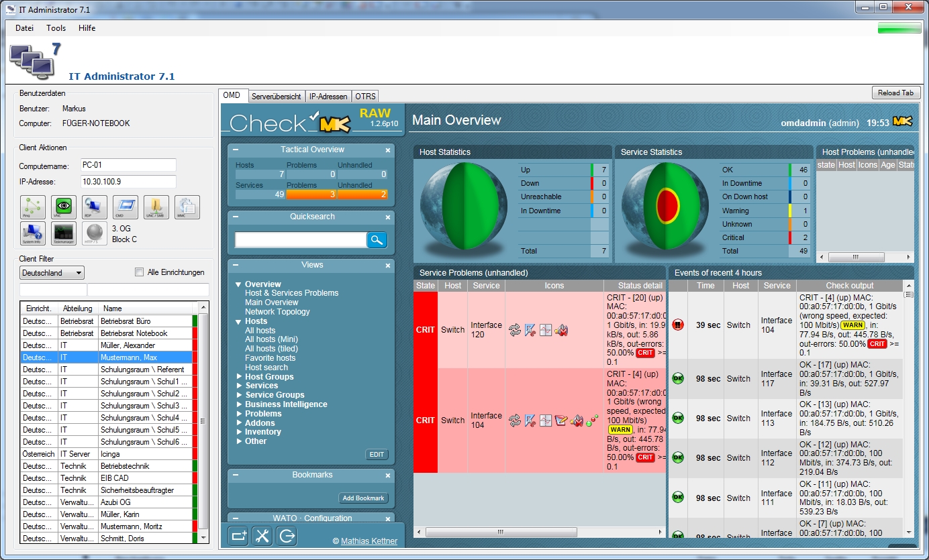
Task: Minimize the Tactical Overview snapin
Action: tap(236, 150)
